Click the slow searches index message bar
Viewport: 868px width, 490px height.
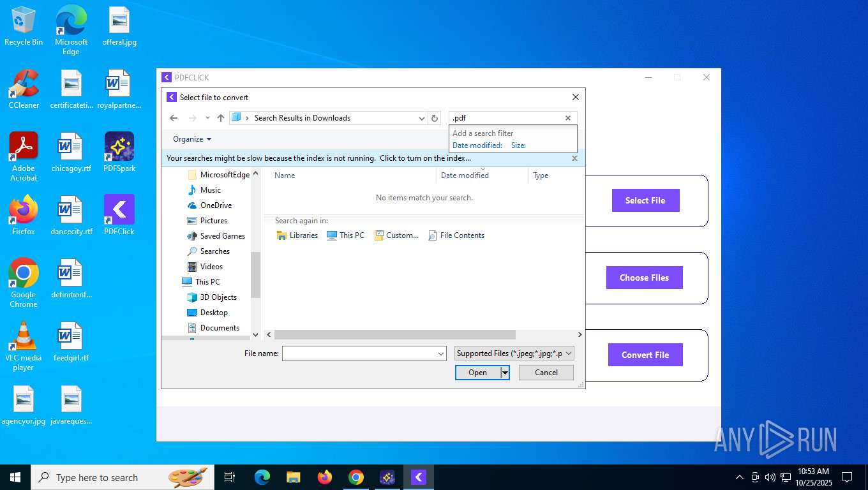coord(318,158)
